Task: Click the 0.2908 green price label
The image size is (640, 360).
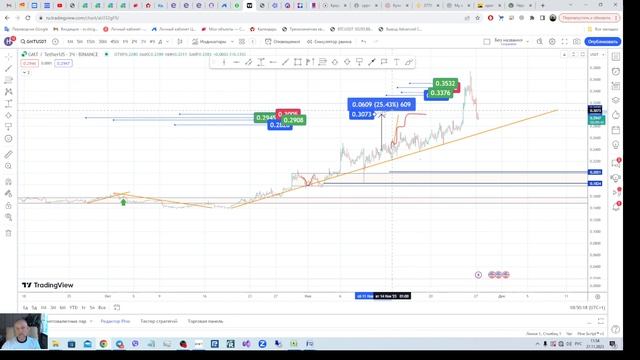Action: pos(293,120)
